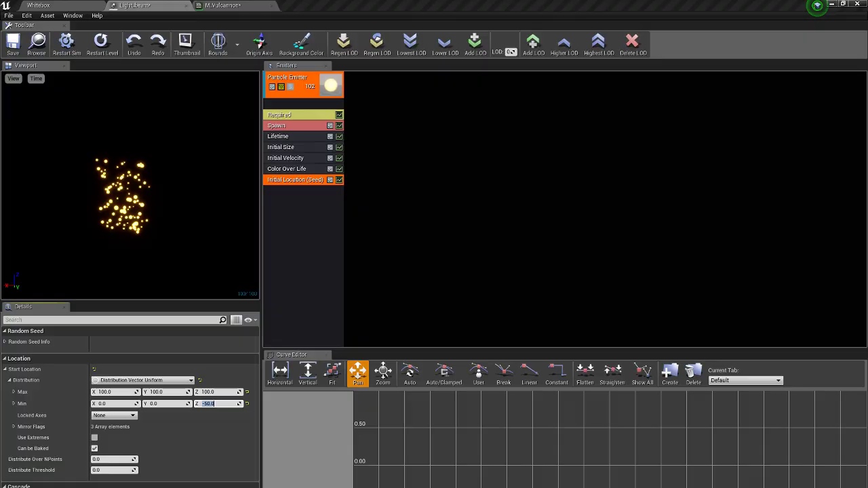Undo the last action
This screenshot has height=488, width=868.
click(x=134, y=45)
